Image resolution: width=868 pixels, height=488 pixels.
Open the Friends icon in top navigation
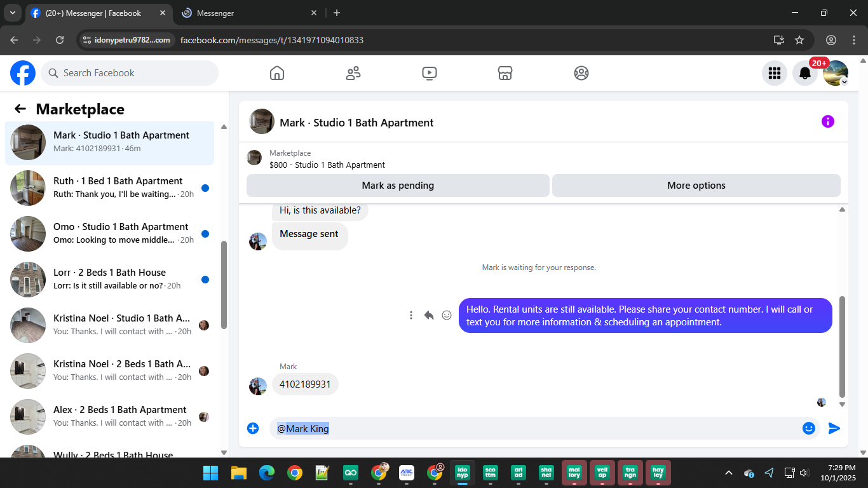click(353, 73)
